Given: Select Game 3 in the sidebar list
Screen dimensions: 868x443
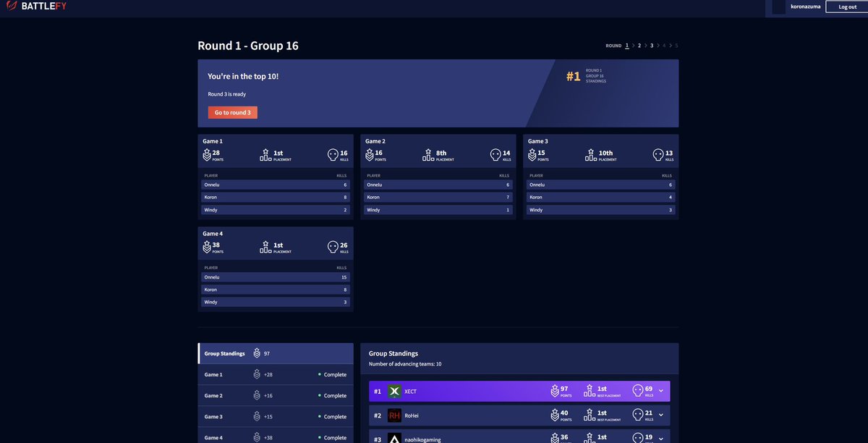Looking at the screenshot, I should click(276, 416).
